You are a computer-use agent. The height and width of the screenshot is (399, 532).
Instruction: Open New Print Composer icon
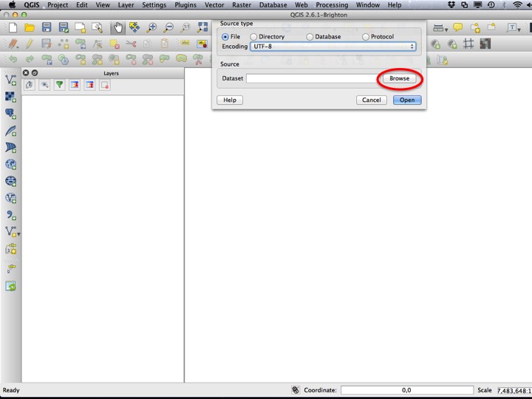(81, 27)
